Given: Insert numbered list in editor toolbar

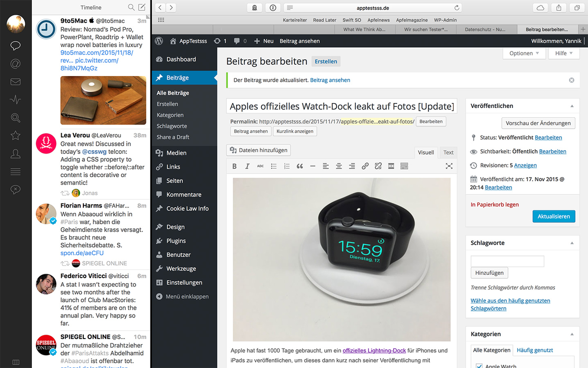Looking at the screenshot, I should (x=287, y=166).
